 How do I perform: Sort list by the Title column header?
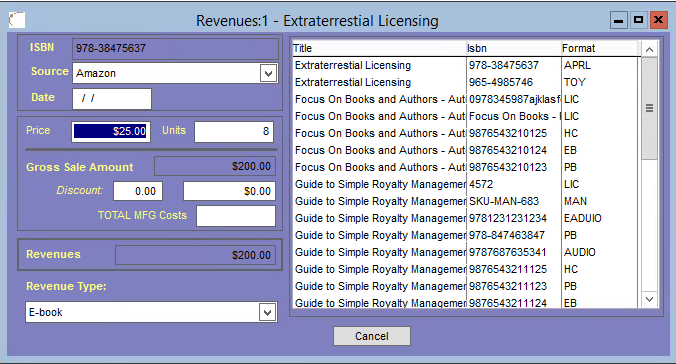pos(379,48)
